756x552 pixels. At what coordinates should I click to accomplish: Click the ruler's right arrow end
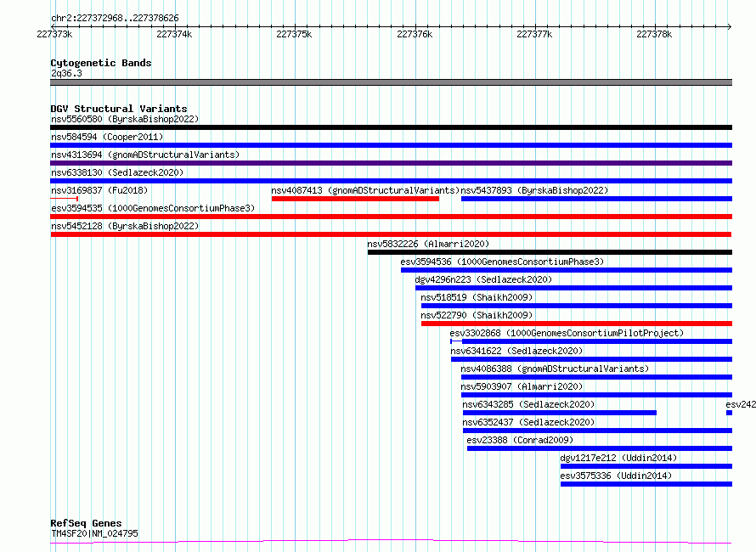(x=730, y=26)
